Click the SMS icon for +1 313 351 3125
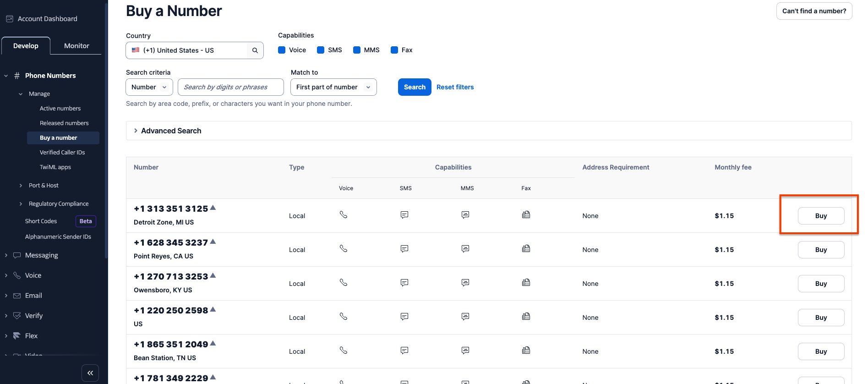The width and height of the screenshot is (868, 384). 404,214
